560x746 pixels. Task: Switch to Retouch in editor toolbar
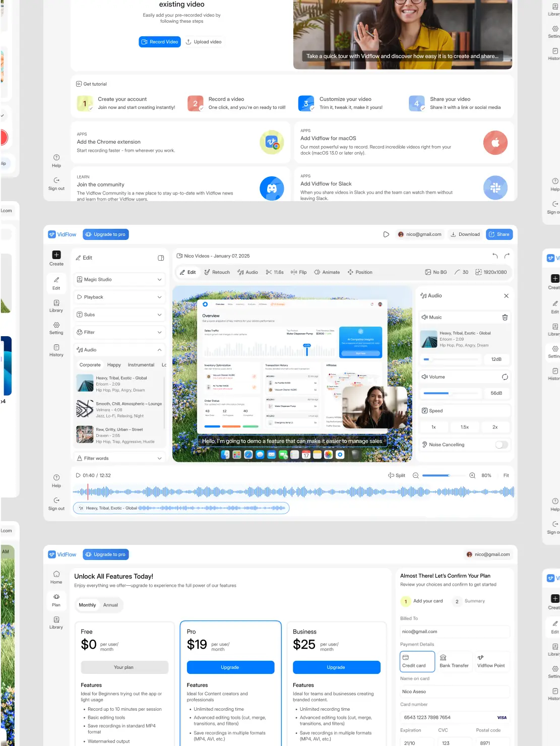coord(217,272)
